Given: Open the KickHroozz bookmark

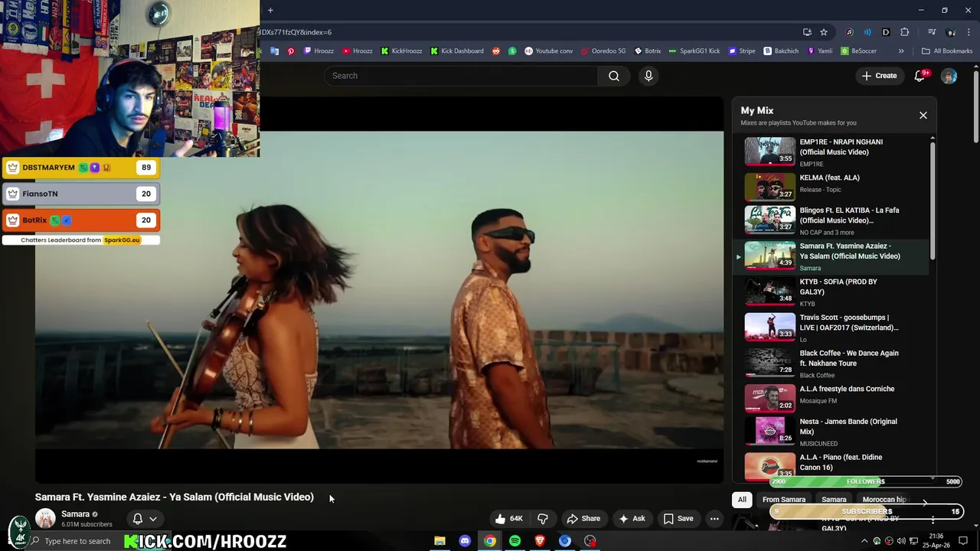Looking at the screenshot, I should pos(401,51).
